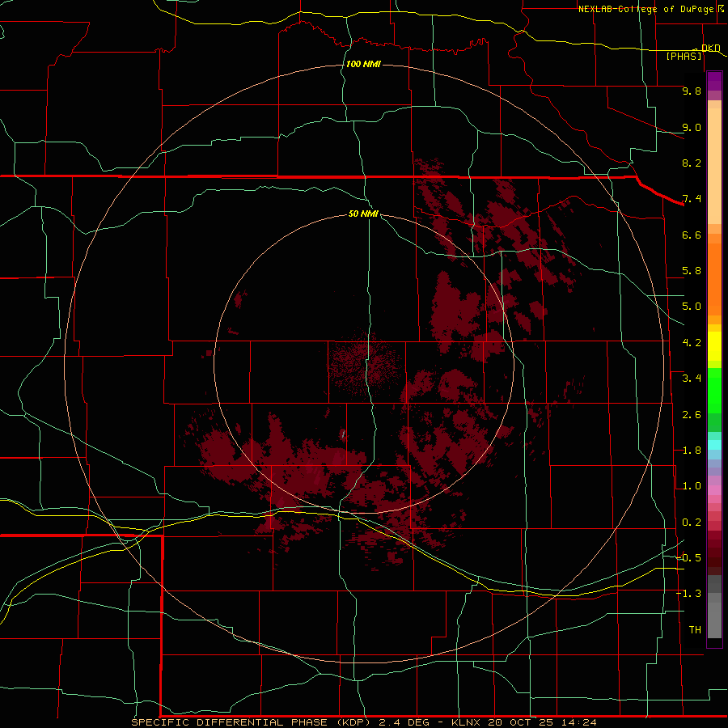
Task: Click the 5.0 color scale label
Action: [692, 307]
